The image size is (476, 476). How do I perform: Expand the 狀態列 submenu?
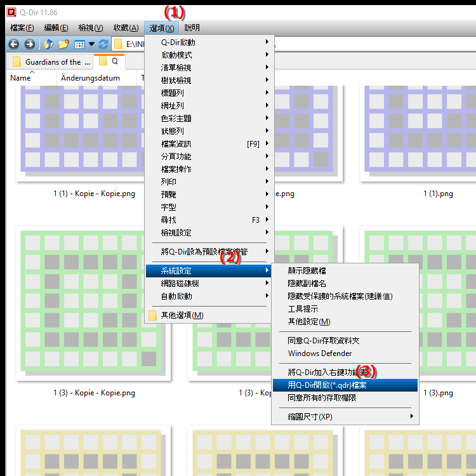(x=209, y=131)
